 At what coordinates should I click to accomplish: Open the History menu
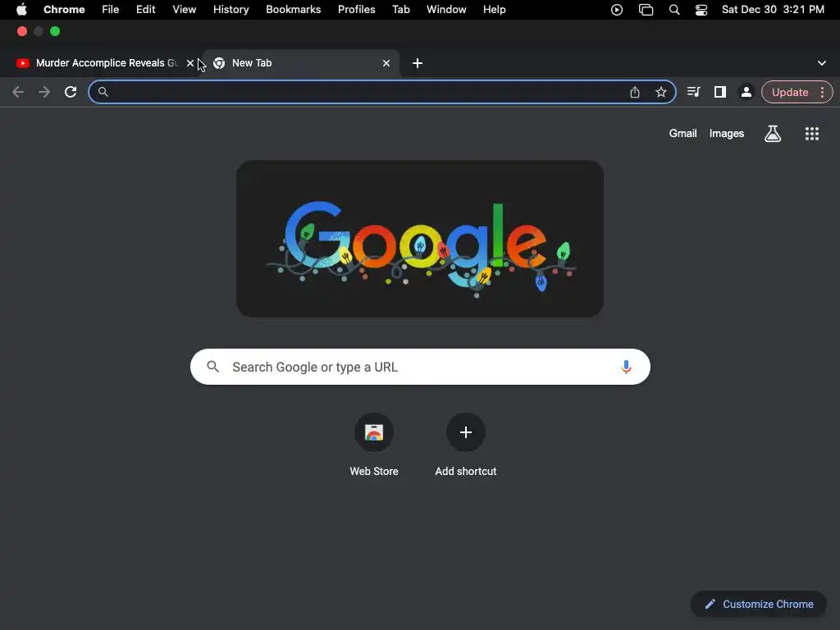(231, 10)
